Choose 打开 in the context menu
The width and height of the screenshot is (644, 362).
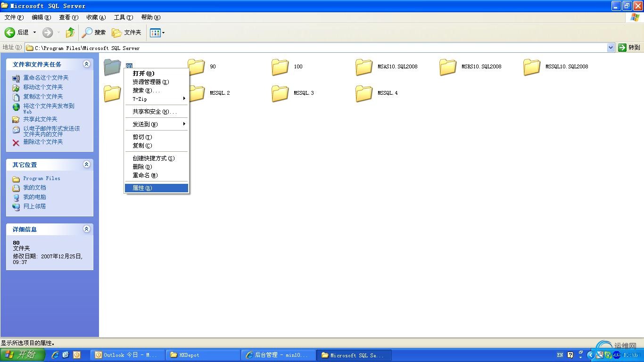point(157,74)
